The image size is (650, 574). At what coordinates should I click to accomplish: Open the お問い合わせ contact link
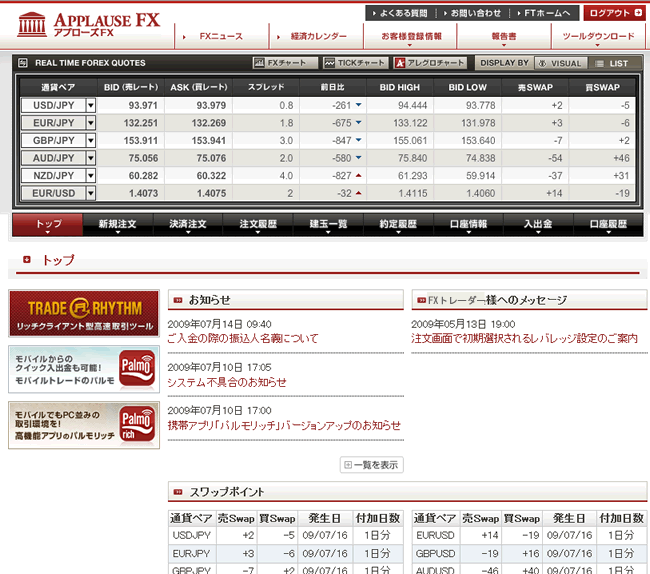tap(473, 14)
